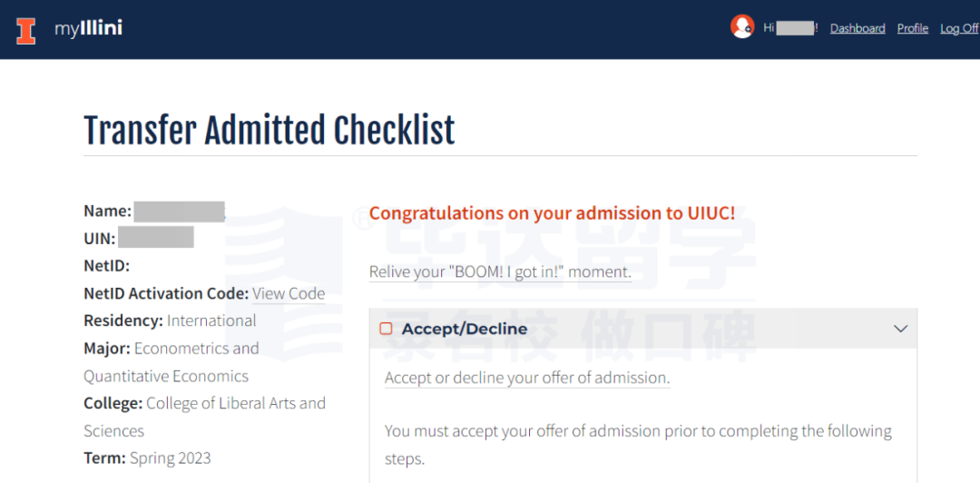This screenshot has width=980, height=483.
Task: Click the International residency value
Action: tap(211, 320)
